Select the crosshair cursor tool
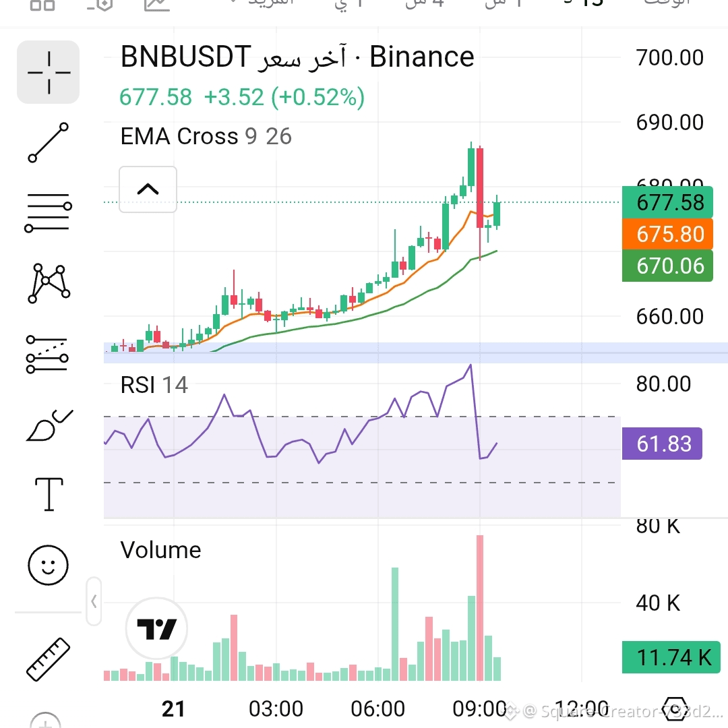 click(49, 72)
